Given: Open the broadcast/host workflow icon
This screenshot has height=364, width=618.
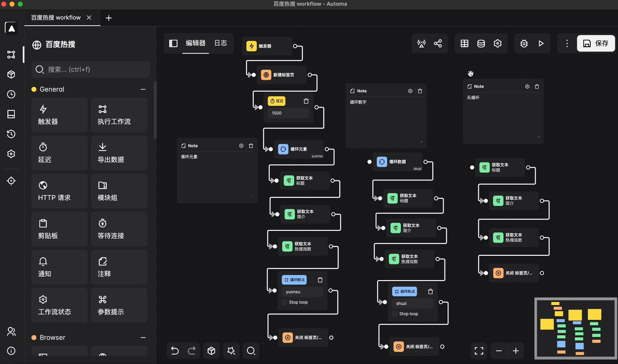Looking at the screenshot, I should (421, 43).
